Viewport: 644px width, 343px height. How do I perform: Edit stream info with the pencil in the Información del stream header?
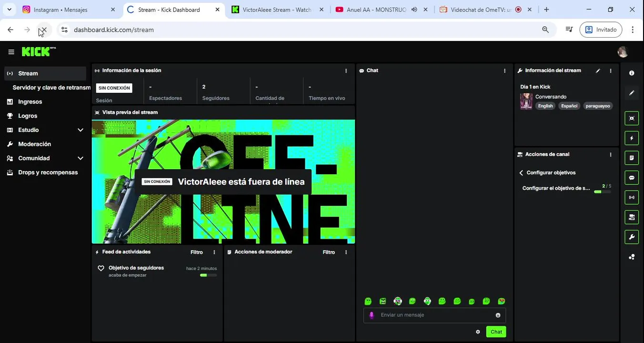[x=598, y=71]
